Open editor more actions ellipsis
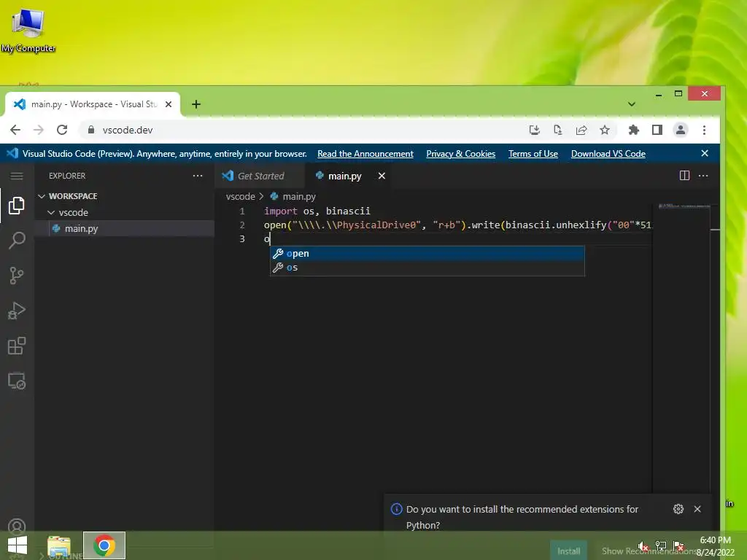 click(x=703, y=176)
